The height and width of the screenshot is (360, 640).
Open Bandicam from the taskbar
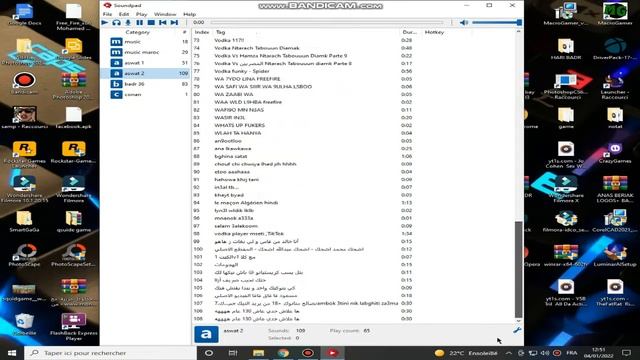pyautogui.click(x=308, y=353)
